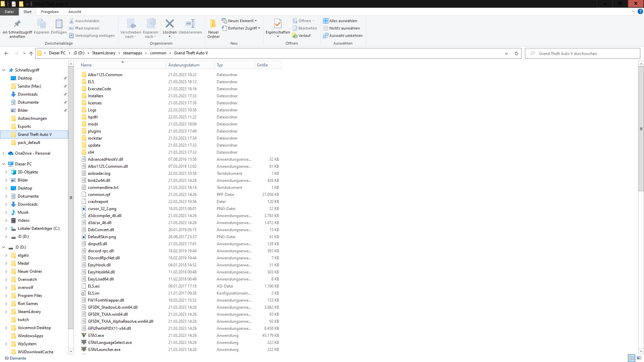Open the Ansicht ribbon tab

[x=74, y=12]
